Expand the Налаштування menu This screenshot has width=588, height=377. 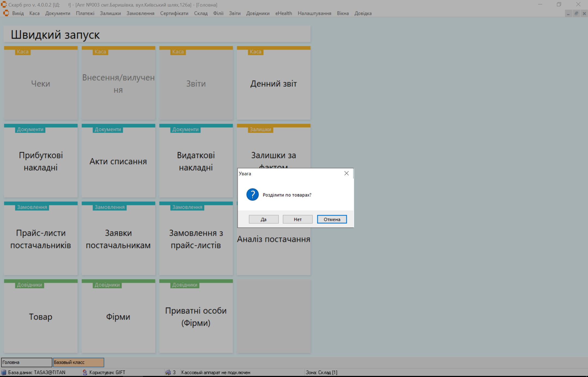coord(314,13)
